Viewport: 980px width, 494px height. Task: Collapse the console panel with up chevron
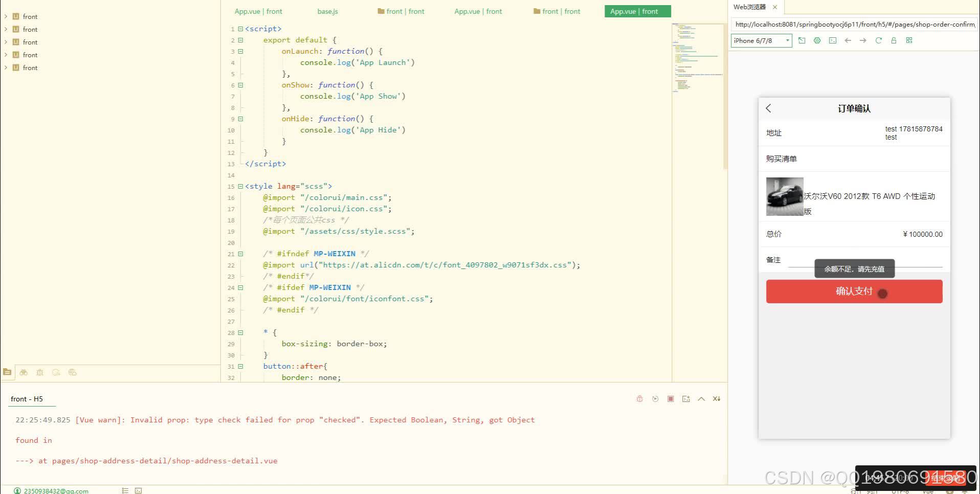[x=701, y=399]
